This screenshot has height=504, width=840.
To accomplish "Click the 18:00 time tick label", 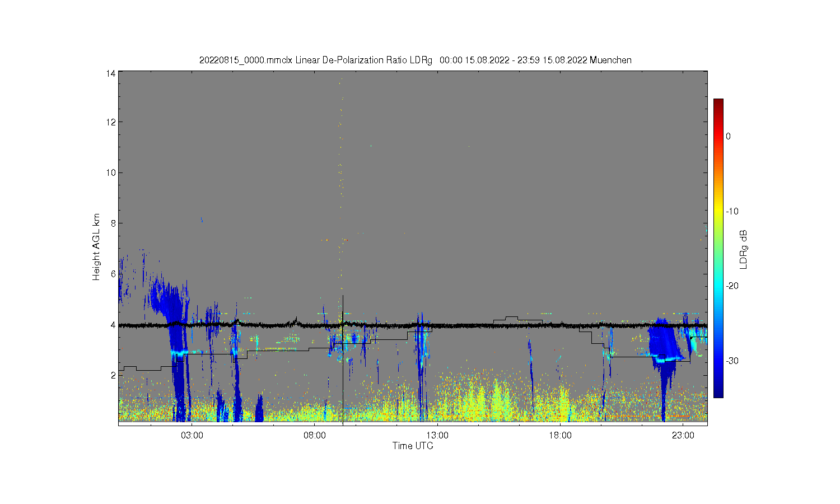I will click(x=560, y=435).
